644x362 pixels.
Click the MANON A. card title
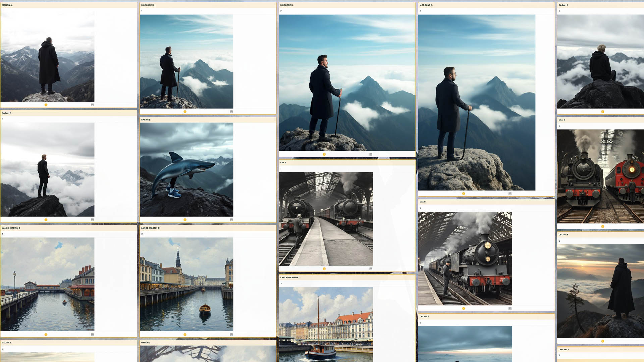click(7, 5)
